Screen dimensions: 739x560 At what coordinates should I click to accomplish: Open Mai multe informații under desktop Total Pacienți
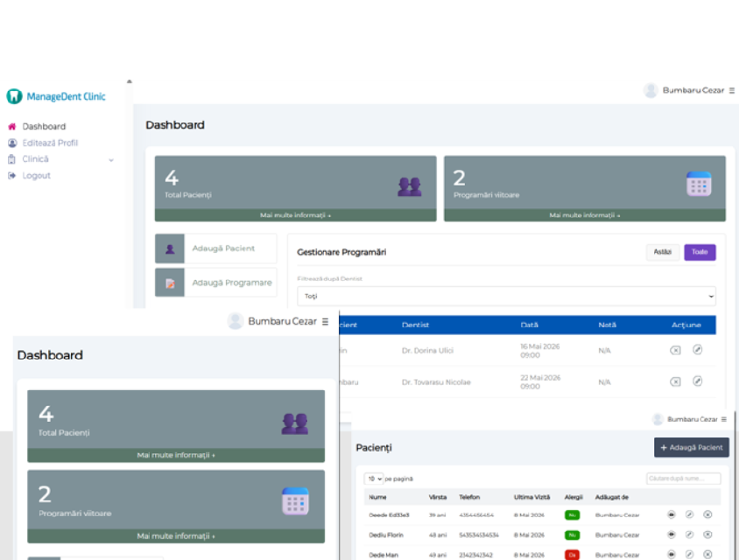[x=295, y=215]
